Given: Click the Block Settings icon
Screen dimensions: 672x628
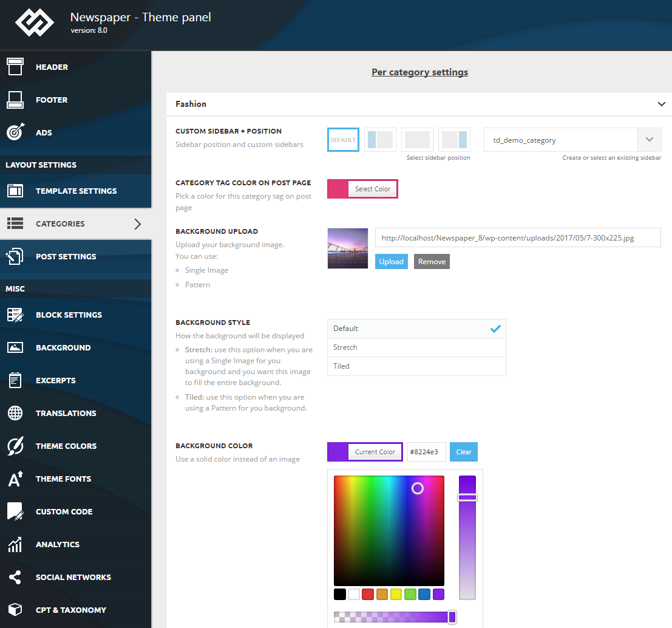Looking at the screenshot, I should coord(15,315).
